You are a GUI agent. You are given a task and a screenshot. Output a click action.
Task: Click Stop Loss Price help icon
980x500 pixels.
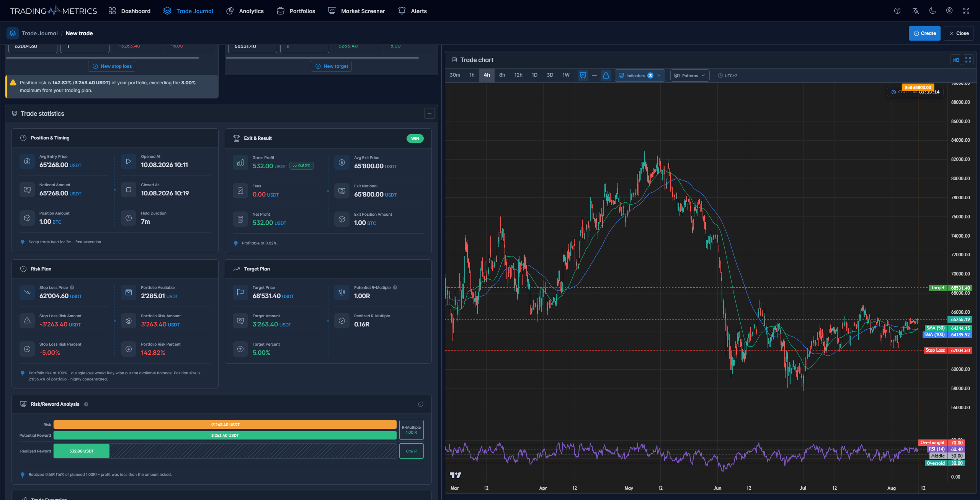point(72,287)
